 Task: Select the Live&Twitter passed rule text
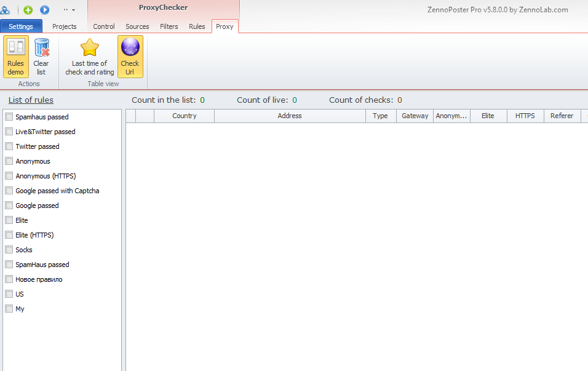46,132
